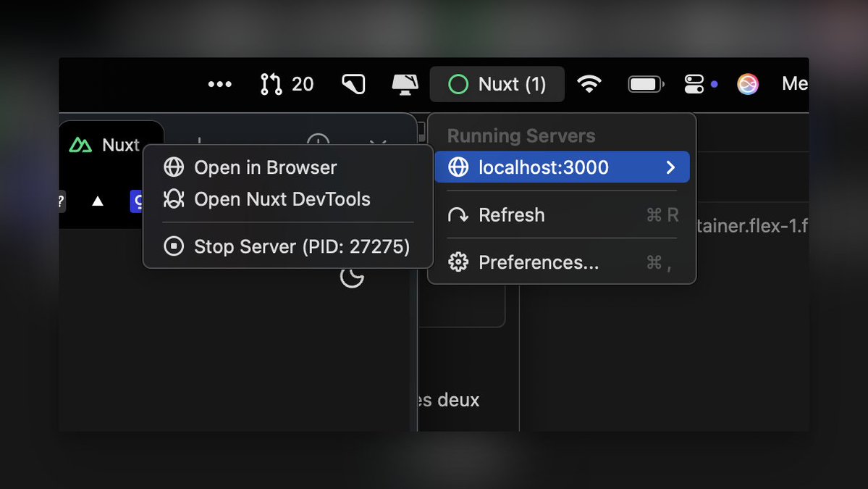
Task: Open Control Center from the menu bar
Action: (x=694, y=84)
